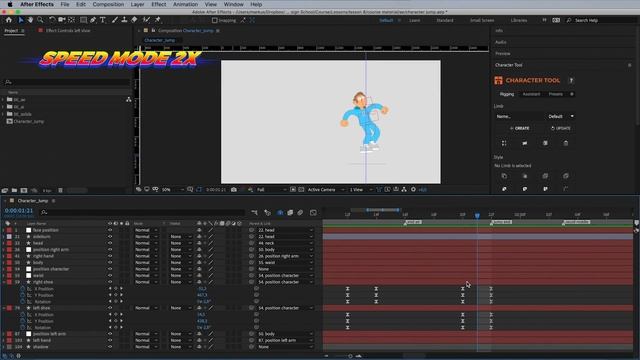The image size is (640, 360).
Task: Click the UPDATE limb button
Action: pyautogui.click(x=561, y=128)
